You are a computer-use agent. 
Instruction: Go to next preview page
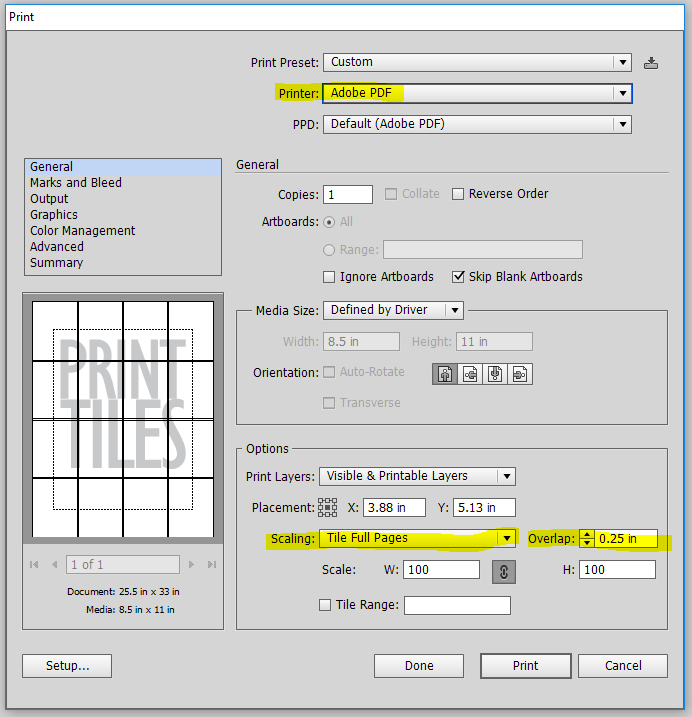[191, 565]
